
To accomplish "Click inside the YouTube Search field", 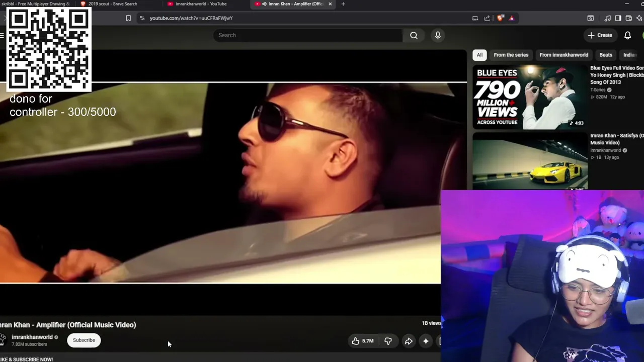I will (308, 35).
